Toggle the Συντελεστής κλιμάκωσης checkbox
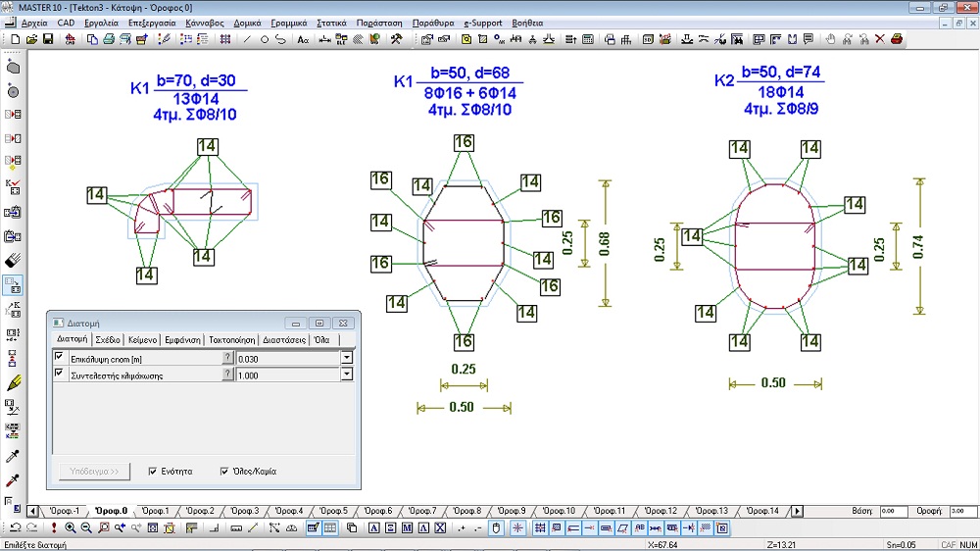Viewport: 980px width, 551px height. point(59,373)
